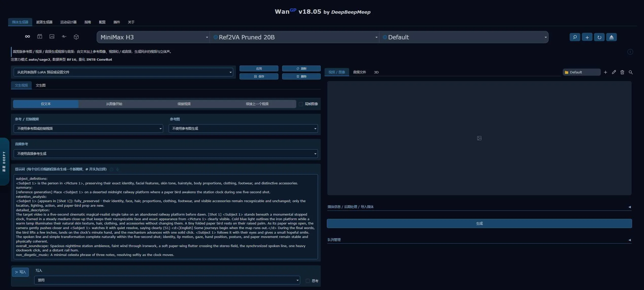Select the 3D cube filter icon
This screenshot has height=290, width=644.
[x=76, y=37]
